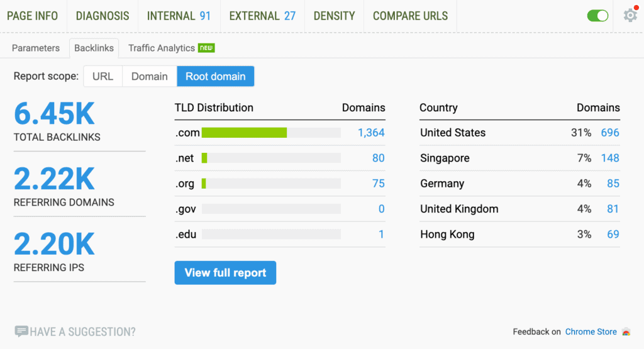Switch to the DIAGNOSIS tab

[103, 16]
